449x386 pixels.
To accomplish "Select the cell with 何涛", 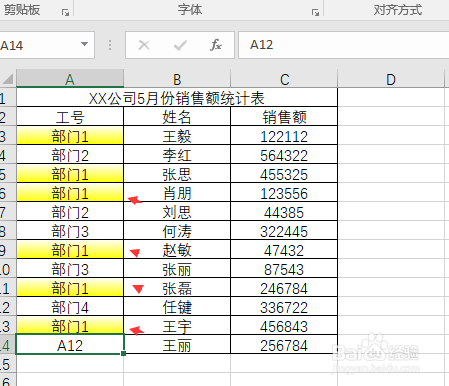I will click(x=177, y=231).
